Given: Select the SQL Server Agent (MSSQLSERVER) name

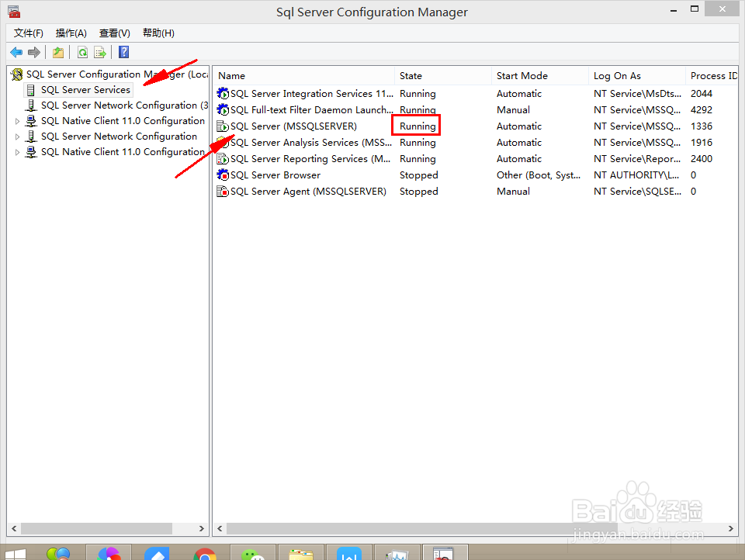Looking at the screenshot, I should 308,191.
